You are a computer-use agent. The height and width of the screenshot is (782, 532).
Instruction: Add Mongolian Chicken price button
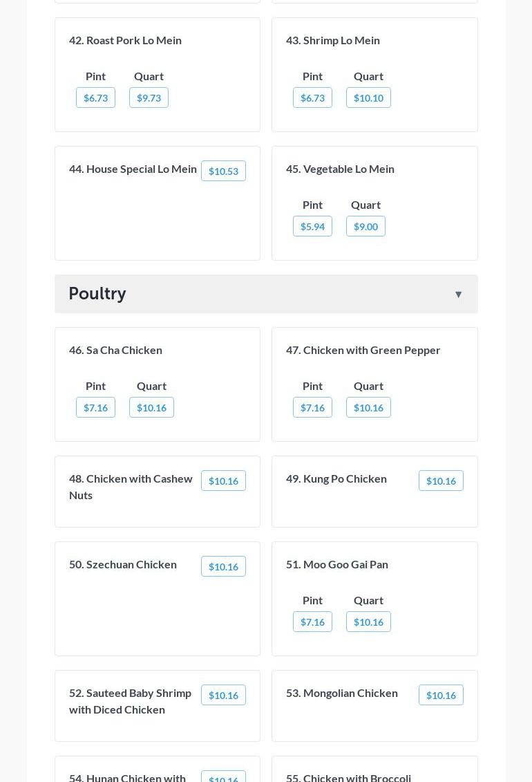tap(441, 695)
